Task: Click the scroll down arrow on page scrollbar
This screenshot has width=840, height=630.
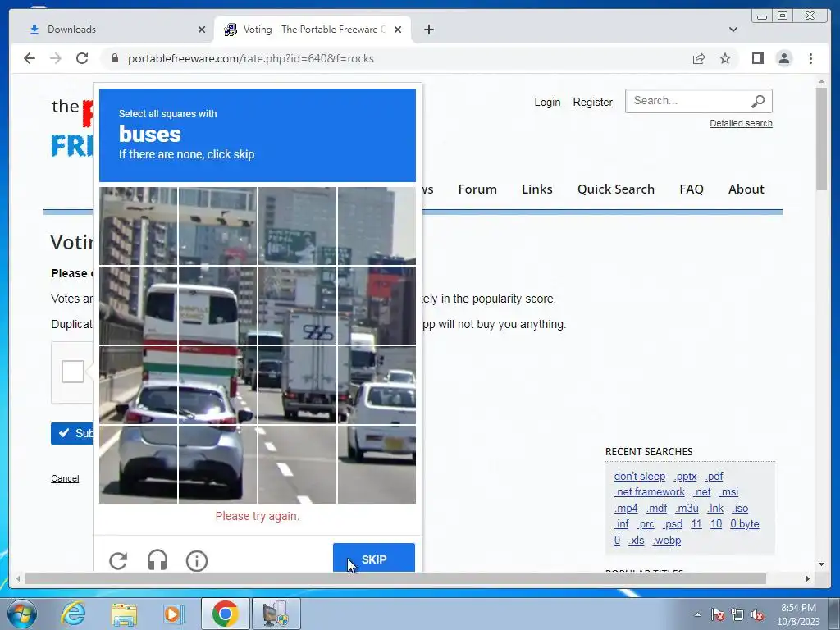Action: (x=822, y=564)
